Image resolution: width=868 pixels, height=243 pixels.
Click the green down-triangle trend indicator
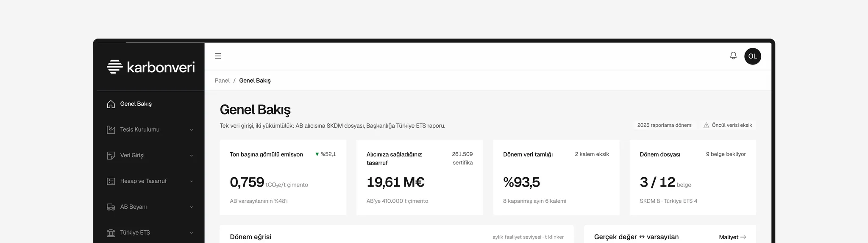point(317,154)
